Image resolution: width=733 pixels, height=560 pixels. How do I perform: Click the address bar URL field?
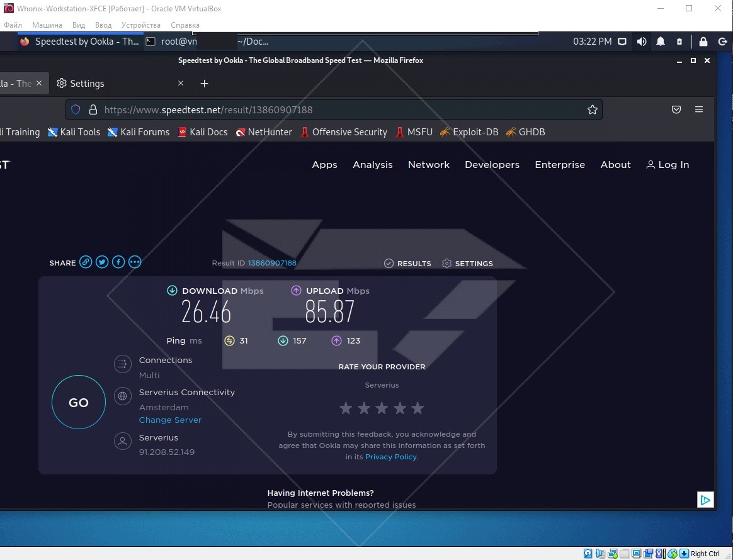pos(334,109)
